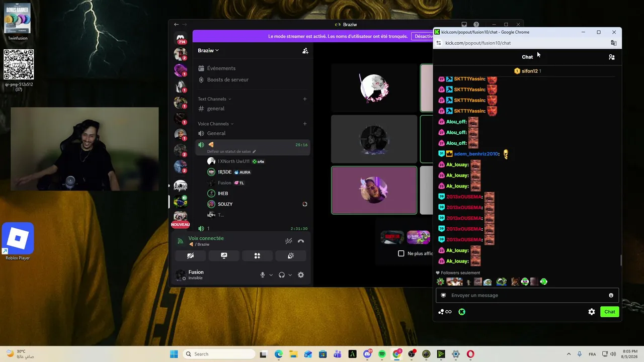Open microphone input options arrow
The height and width of the screenshot is (362, 644).
pyautogui.click(x=271, y=275)
